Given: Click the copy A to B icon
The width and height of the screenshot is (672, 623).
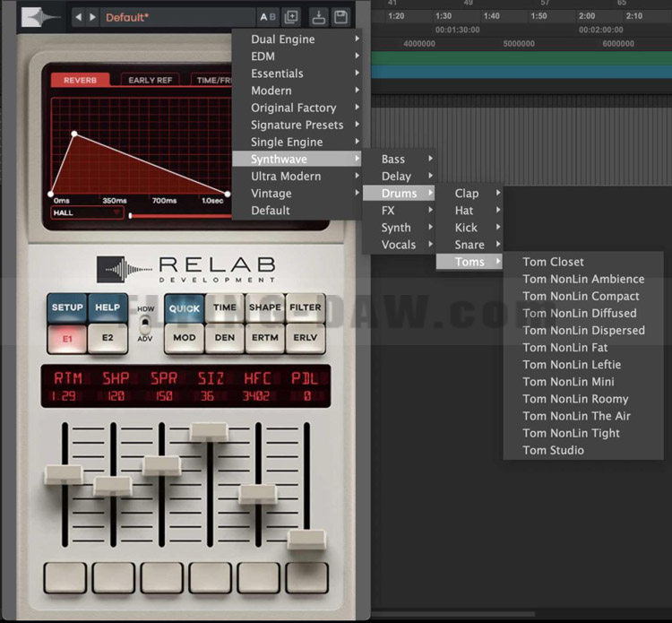Looking at the screenshot, I should point(291,17).
